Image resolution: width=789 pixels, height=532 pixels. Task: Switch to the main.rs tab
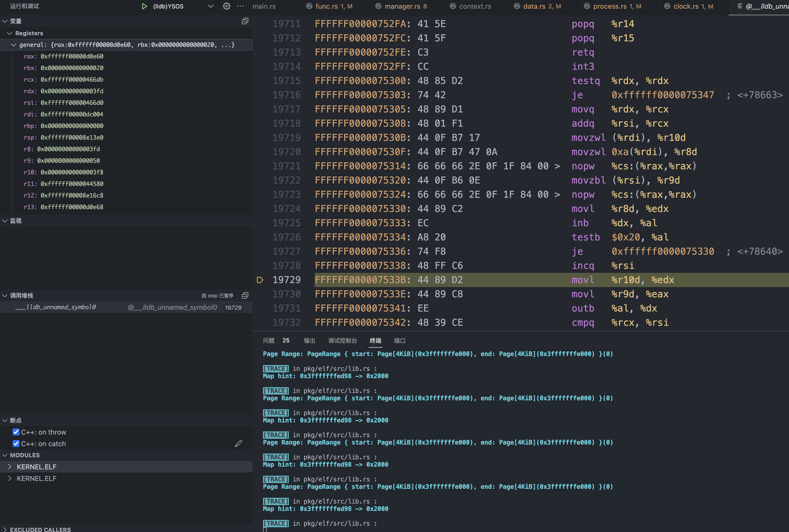264,6
